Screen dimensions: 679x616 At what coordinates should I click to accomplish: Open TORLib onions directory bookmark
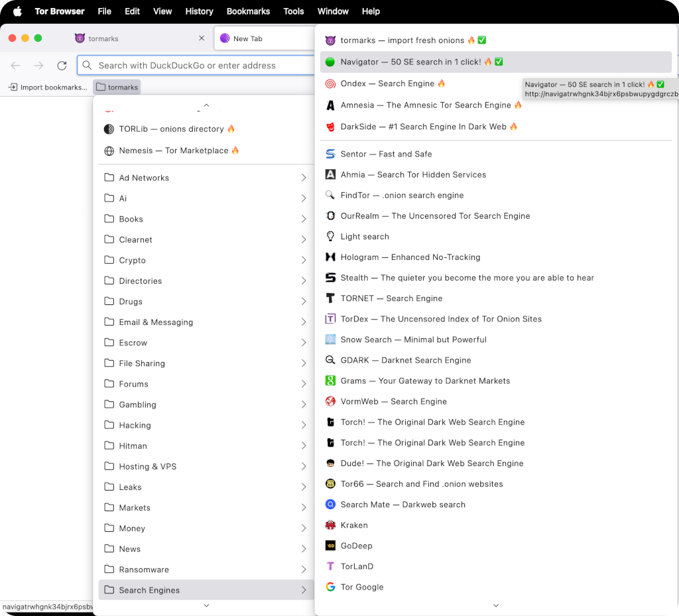point(176,129)
